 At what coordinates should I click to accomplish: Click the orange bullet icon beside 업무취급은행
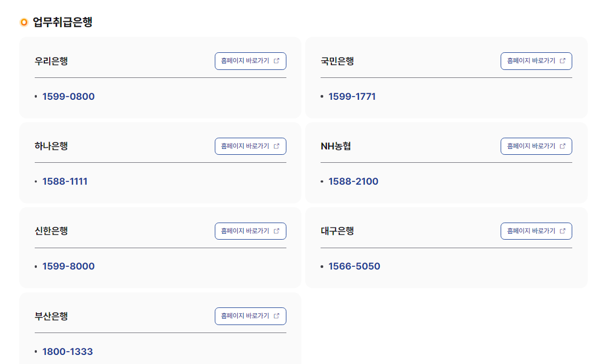click(x=24, y=22)
